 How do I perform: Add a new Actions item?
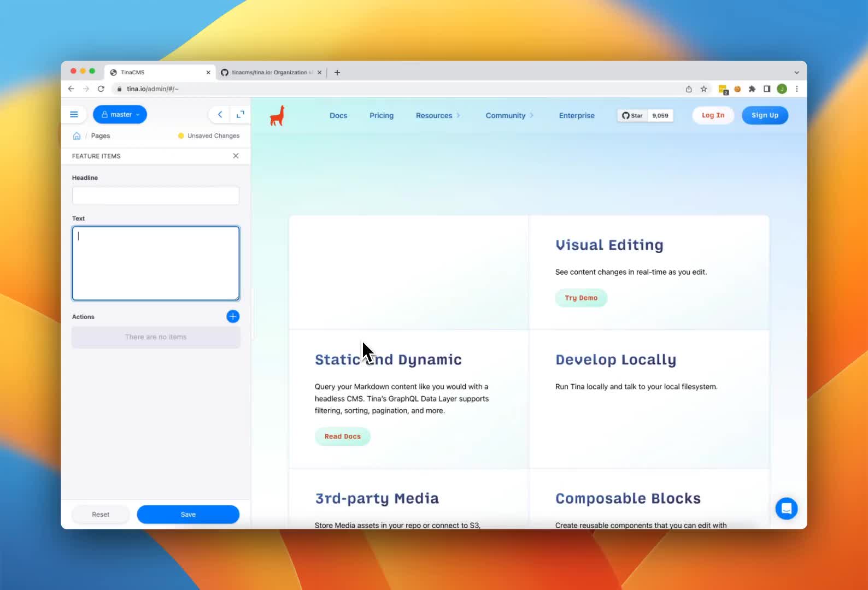click(233, 316)
